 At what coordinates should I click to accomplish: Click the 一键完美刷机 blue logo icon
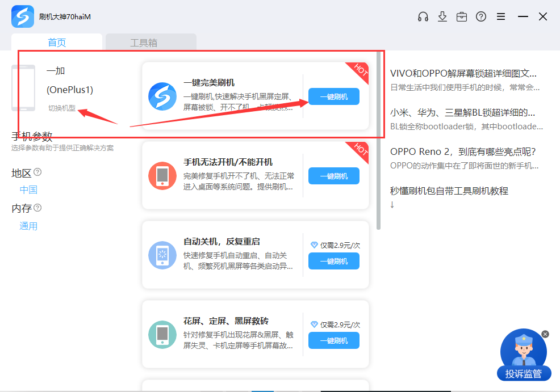[x=162, y=96]
